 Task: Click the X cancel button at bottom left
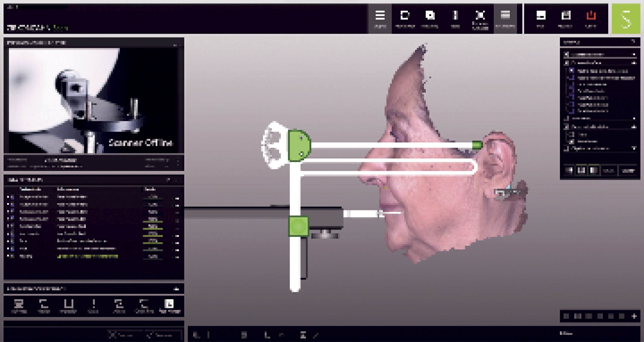coord(121,335)
